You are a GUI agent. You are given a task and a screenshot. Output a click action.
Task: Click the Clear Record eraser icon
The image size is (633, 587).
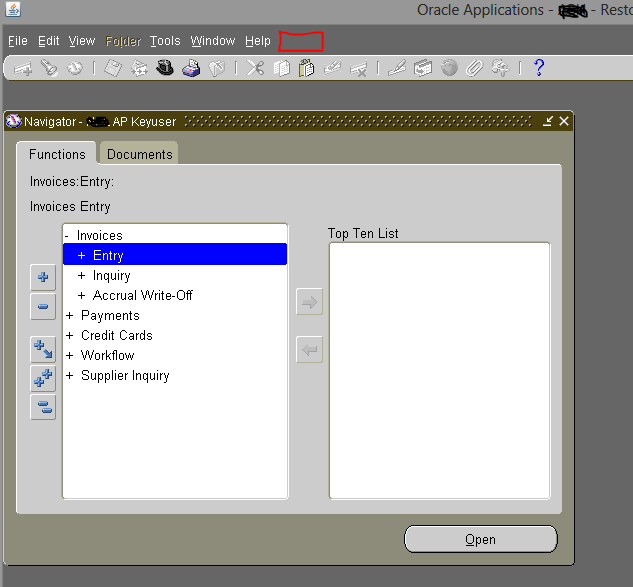(333, 68)
